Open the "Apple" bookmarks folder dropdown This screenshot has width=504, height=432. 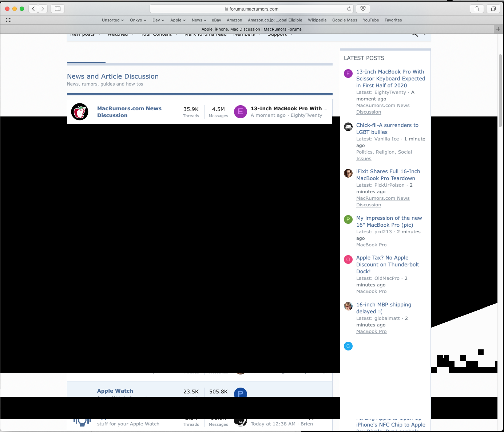click(178, 20)
